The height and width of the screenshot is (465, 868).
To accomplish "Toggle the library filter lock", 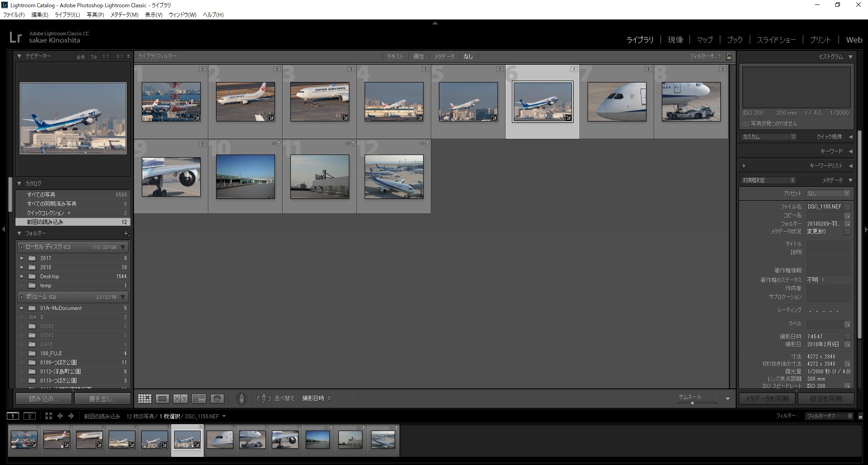I will (x=729, y=56).
